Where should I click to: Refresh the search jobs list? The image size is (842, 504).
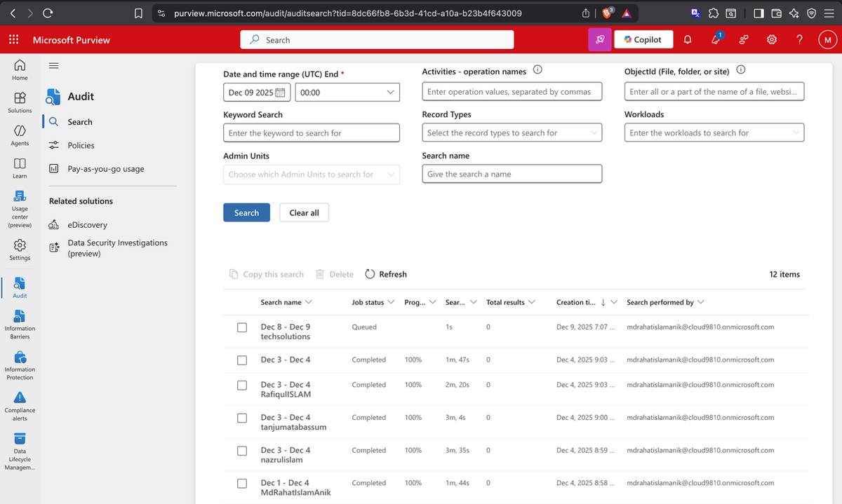pos(386,274)
